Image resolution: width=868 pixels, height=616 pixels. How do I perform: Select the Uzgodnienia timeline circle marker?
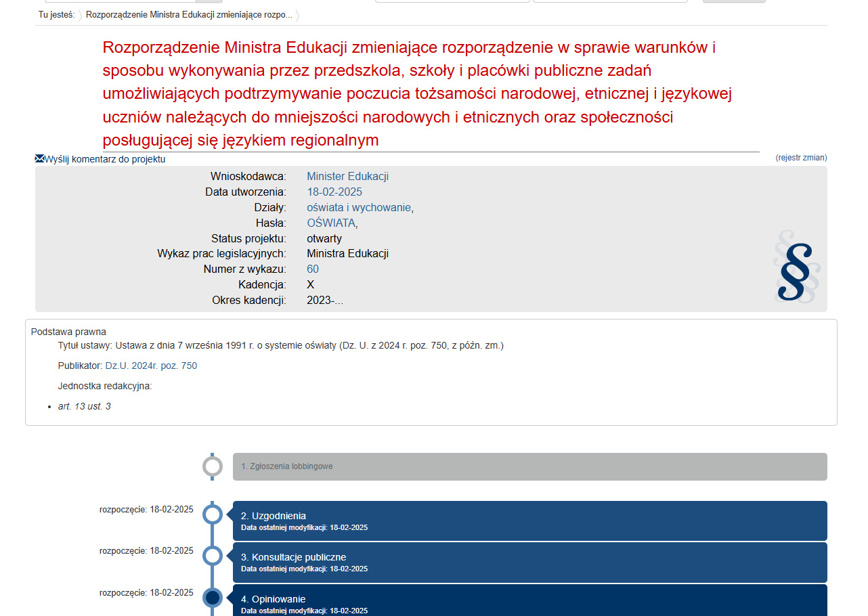(213, 514)
